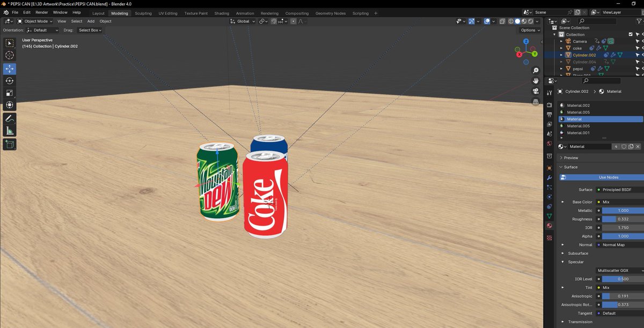Switch to material preview shading
The height and width of the screenshot is (328, 644).
(524, 21)
